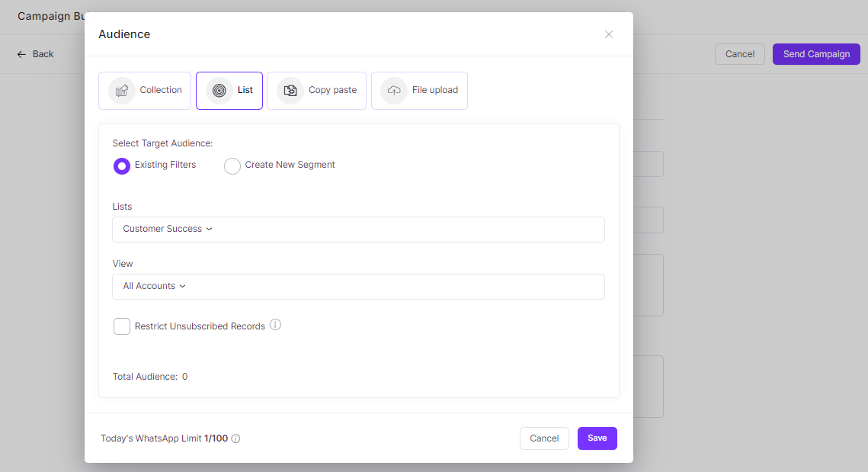The image size is (868, 472).
Task: Click Send Campaign
Action: [x=816, y=53]
